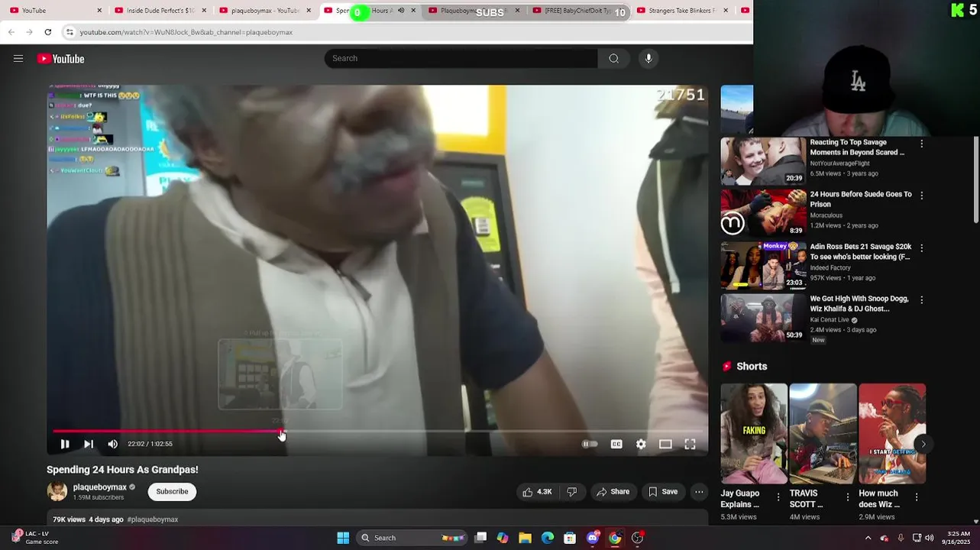980x550 pixels.
Task: Open options for TRAVIS SCOTT short
Action: pos(847,497)
